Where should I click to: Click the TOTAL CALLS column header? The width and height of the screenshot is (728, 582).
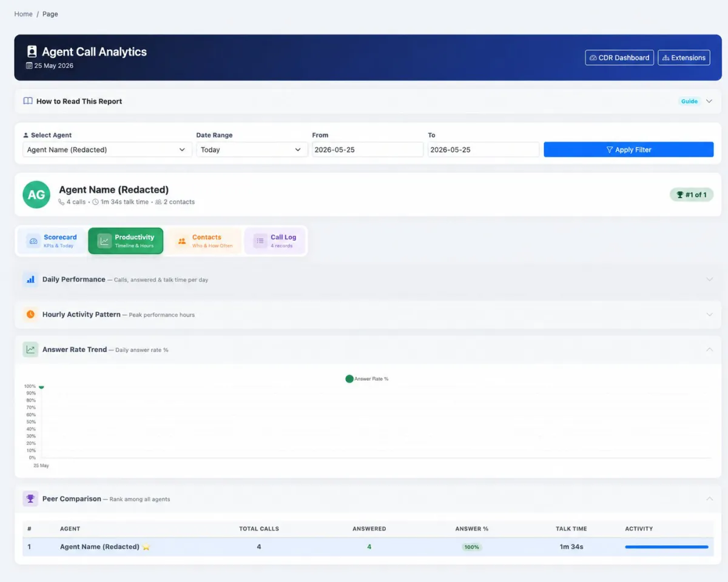click(259, 529)
